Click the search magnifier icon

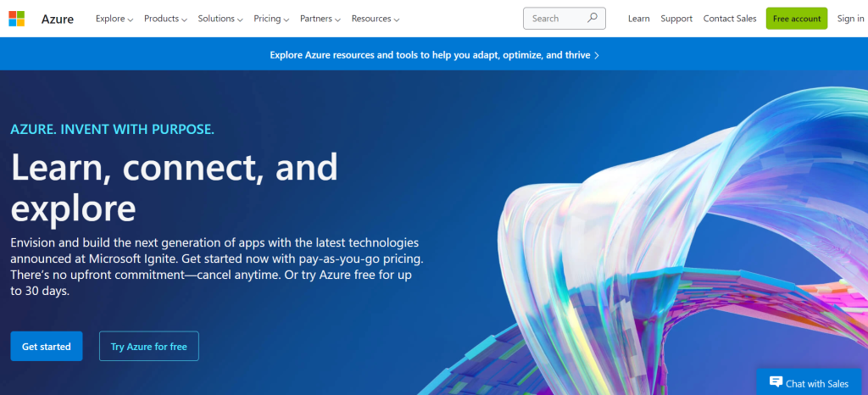point(593,18)
